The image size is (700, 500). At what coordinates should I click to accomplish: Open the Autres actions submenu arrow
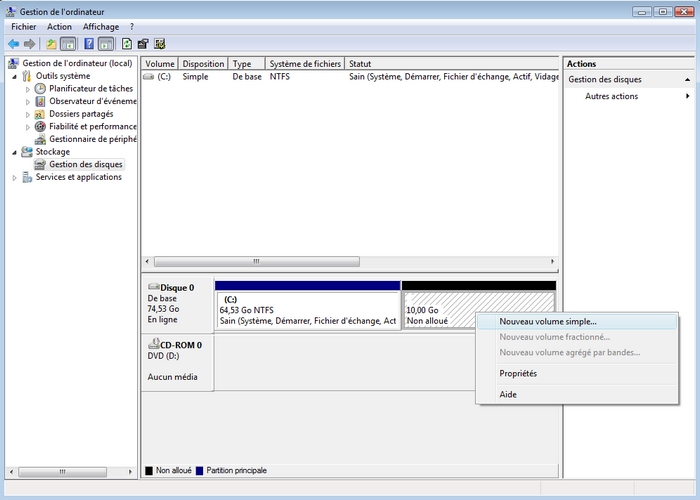coord(687,96)
